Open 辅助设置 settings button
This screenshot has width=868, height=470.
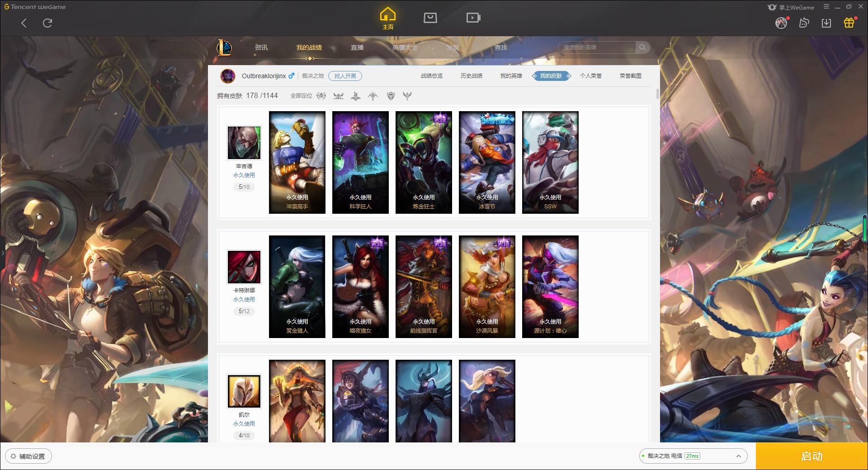tap(28, 456)
